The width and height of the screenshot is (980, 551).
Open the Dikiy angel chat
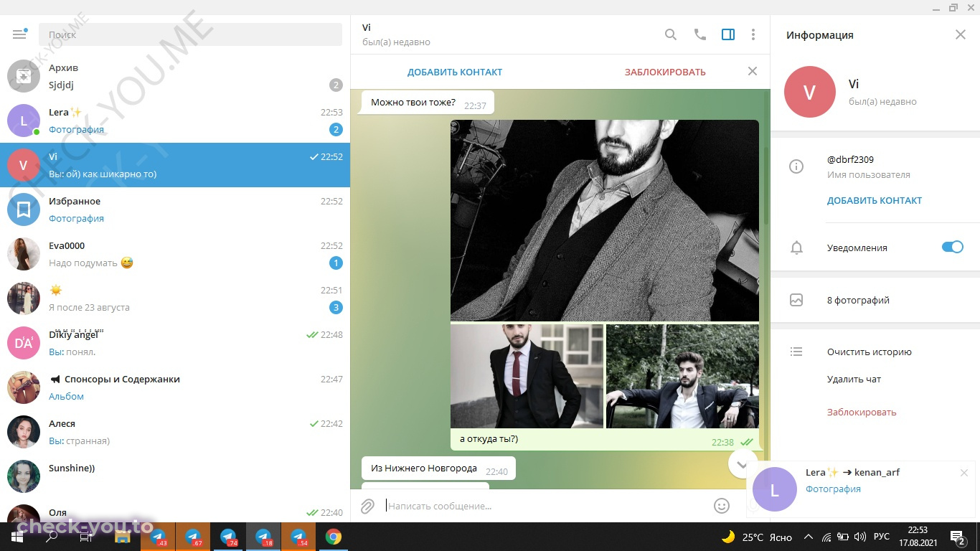(175, 343)
